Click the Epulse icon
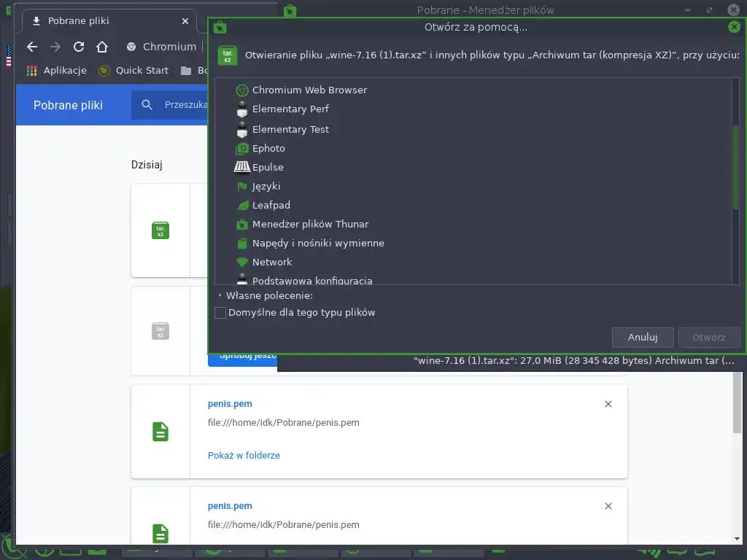 (242, 167)
